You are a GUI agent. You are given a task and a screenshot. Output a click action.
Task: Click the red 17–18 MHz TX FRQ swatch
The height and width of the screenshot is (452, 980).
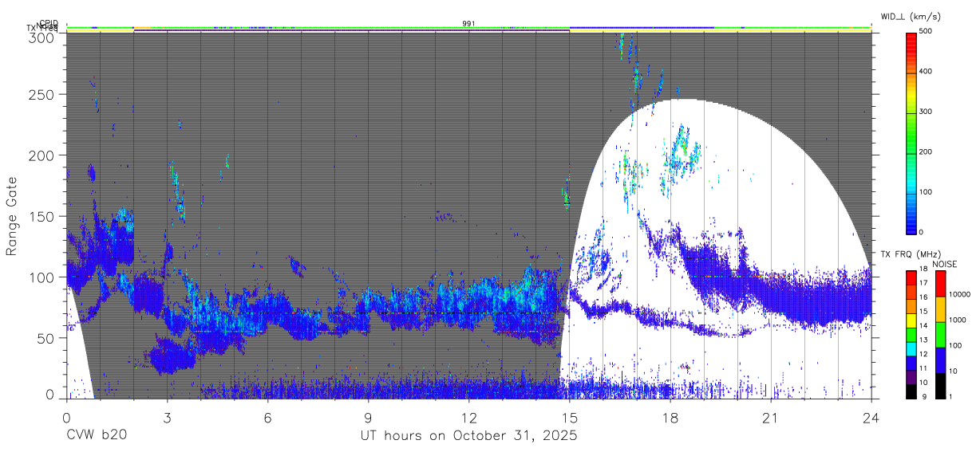pos(911,277)
